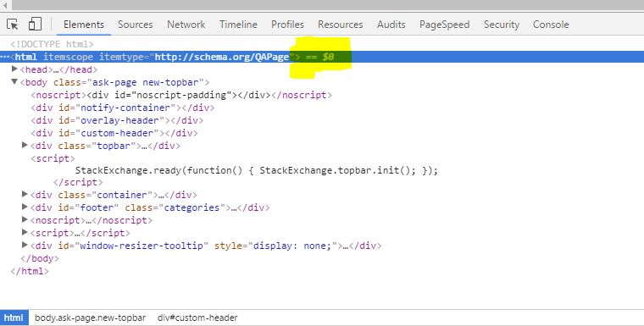
Task: Expand the div class topbar node
Action: tap(25, 145)
